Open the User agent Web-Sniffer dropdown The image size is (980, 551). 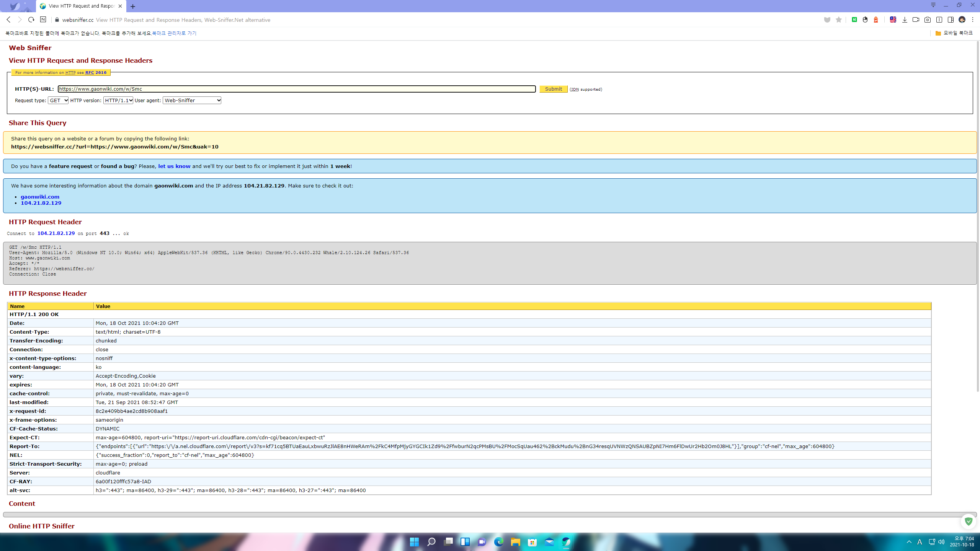(192, 100)
